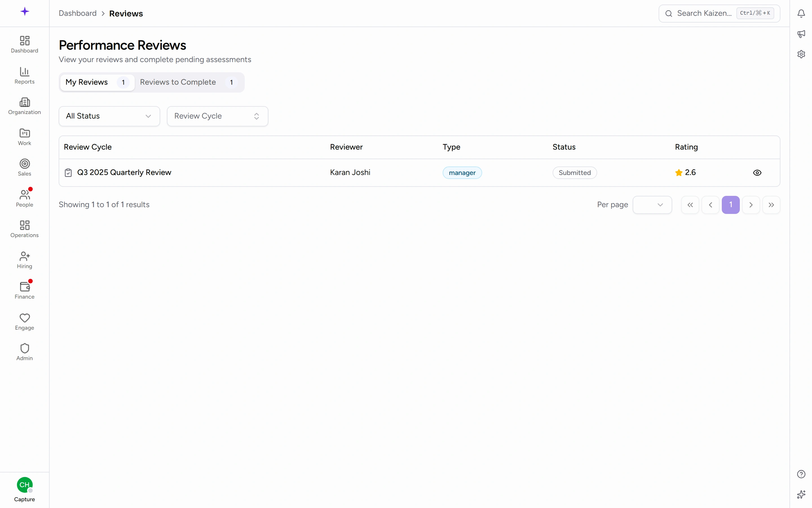Click the Review Cycle column header
The width and height of the screenshot is (812, 508).
click(88, 147)
